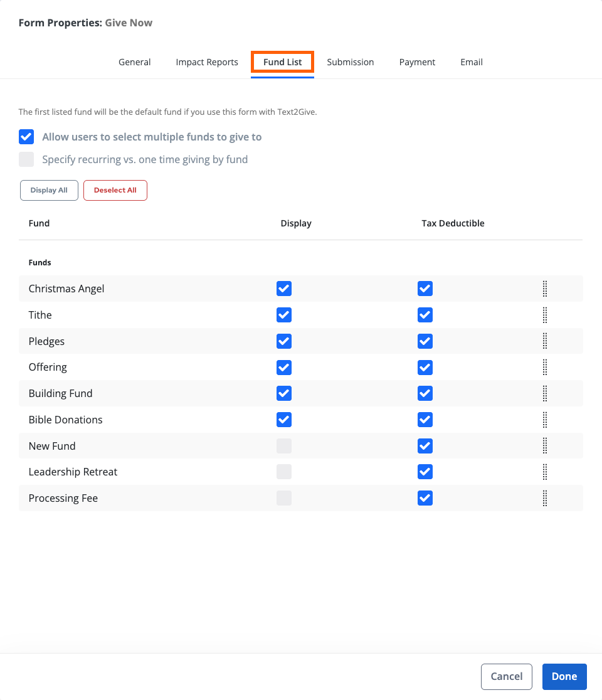Go to the Impact Reports tab
602x700 pixels.
pyautogui.click(x=207, y=62)
